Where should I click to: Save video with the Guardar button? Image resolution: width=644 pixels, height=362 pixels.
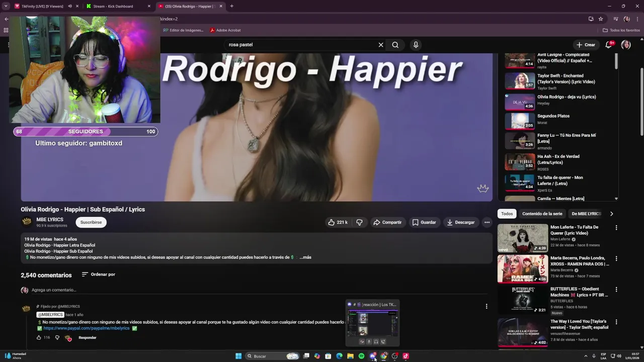pyautogui.click(x=424, y=222)
